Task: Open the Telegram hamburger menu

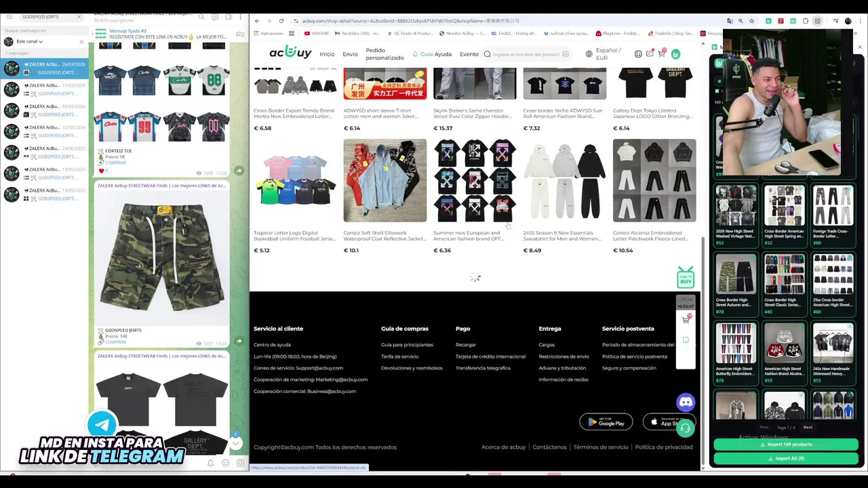Action: [9, 16]
